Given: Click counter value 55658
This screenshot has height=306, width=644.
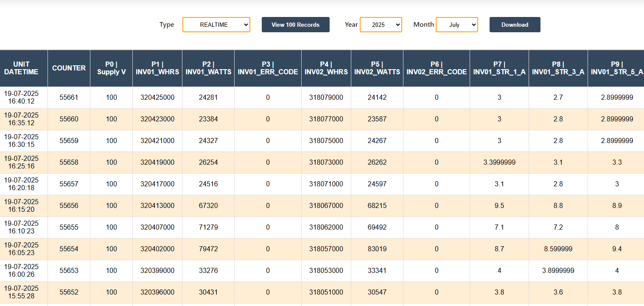Looking at the screenshot, I should pos(69,163).
